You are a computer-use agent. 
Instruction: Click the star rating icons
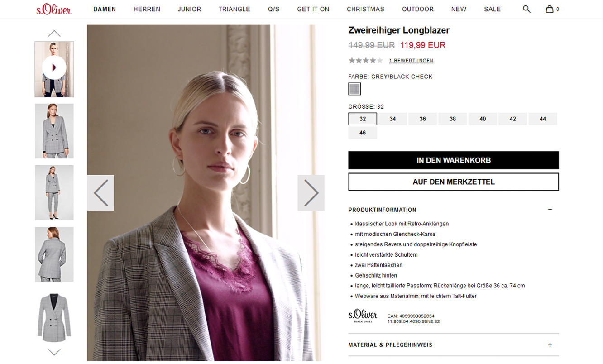[x=366, y=61]
